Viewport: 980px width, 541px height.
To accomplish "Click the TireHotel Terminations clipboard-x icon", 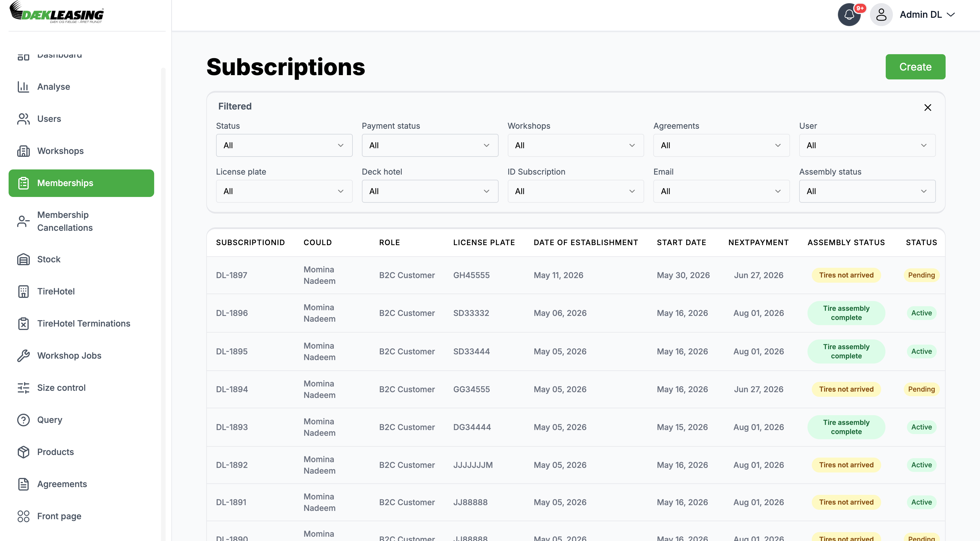I will 23,324.
